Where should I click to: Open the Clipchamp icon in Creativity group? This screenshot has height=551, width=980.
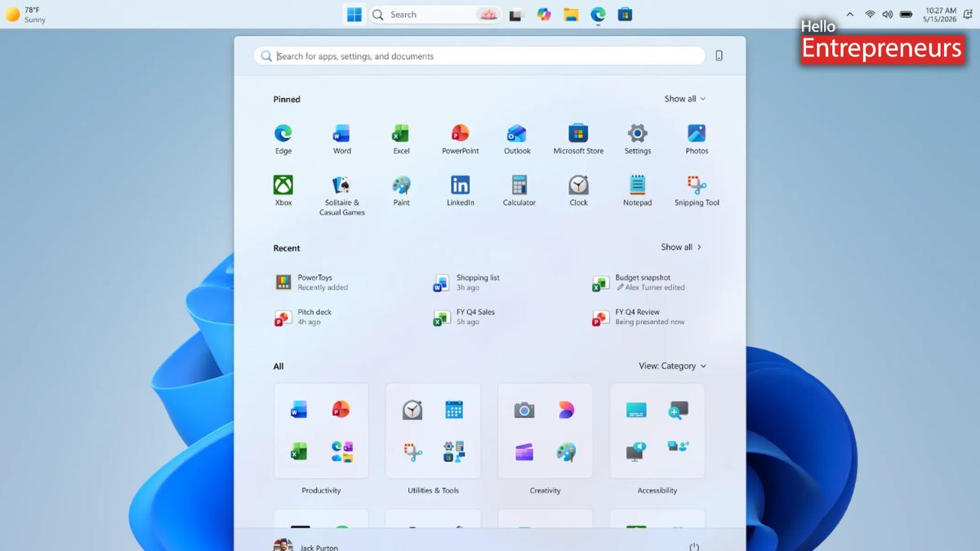523,451
